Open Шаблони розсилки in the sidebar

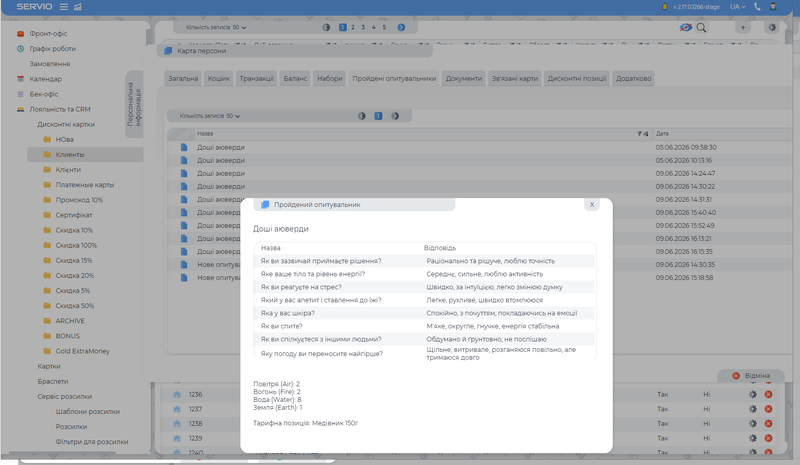click(87, 411)
